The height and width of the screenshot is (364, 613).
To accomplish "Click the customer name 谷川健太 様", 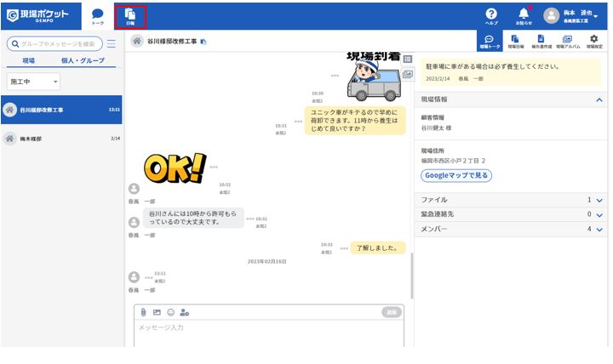I will (436, 128).
